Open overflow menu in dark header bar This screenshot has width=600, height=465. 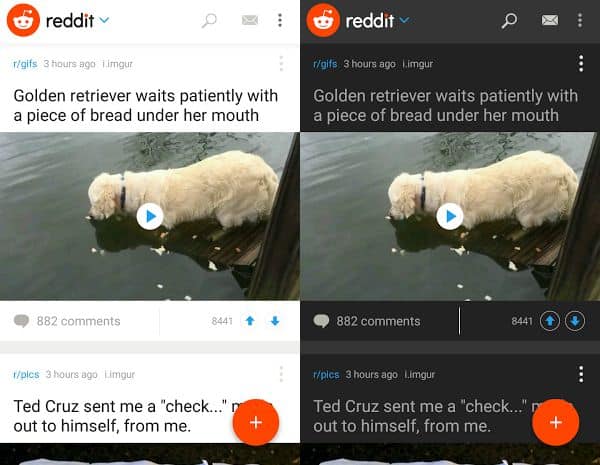pos(580,20)
